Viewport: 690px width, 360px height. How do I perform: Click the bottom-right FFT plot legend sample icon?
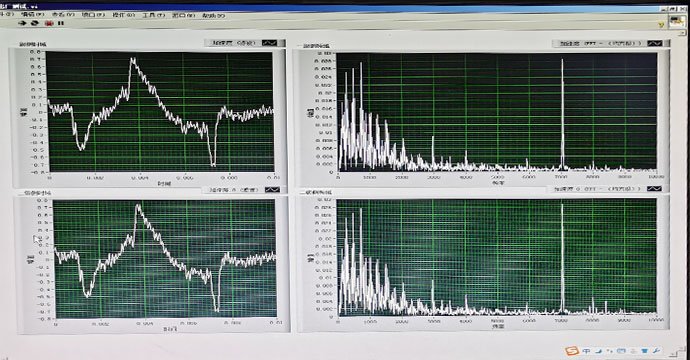point(654,189)
